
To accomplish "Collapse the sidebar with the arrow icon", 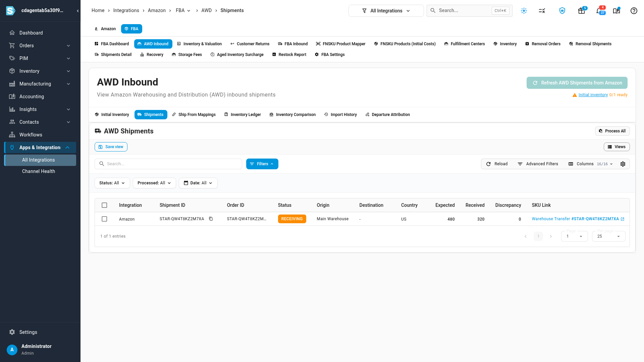I will [x=78, y=11].
